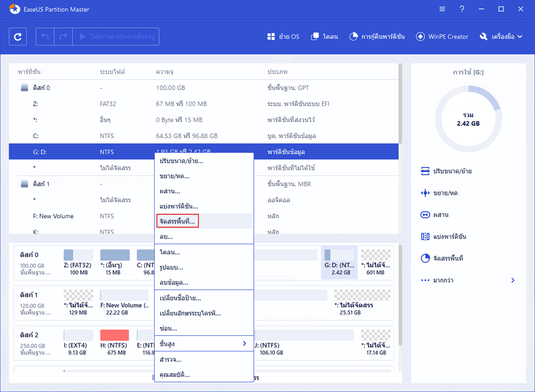Image resolution: width=535 pixels, height=392 pixels.
Task: Launch WinPE Creator
Action: coord(442,36)
